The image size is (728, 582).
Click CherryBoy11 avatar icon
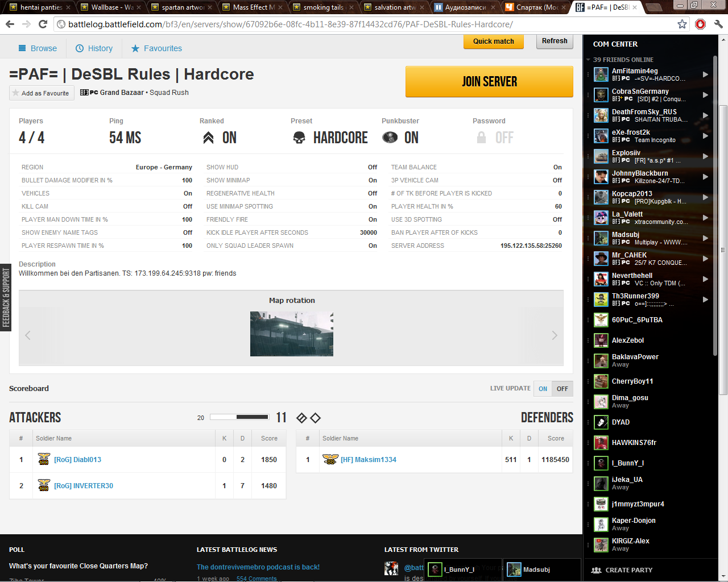(x=601, y=381)
